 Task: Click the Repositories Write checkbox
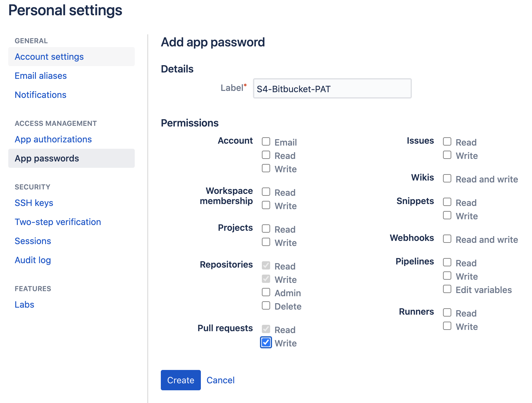tap(266, 279)
